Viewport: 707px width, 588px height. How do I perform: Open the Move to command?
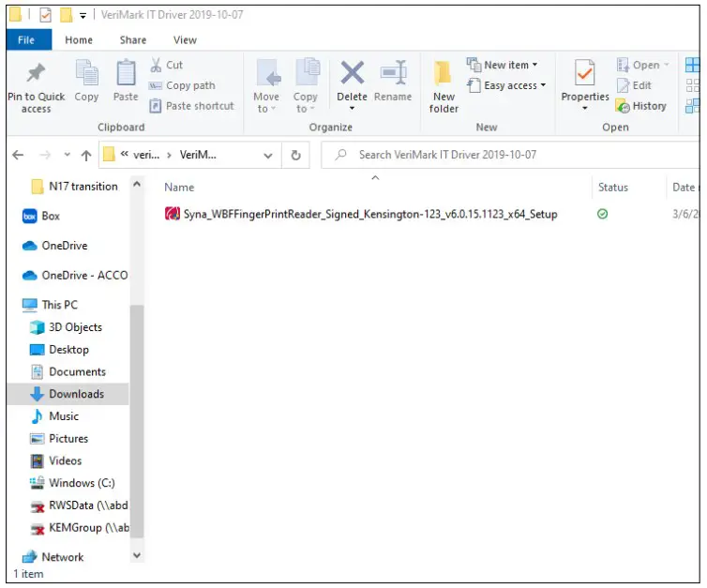(x=266, y=85)
